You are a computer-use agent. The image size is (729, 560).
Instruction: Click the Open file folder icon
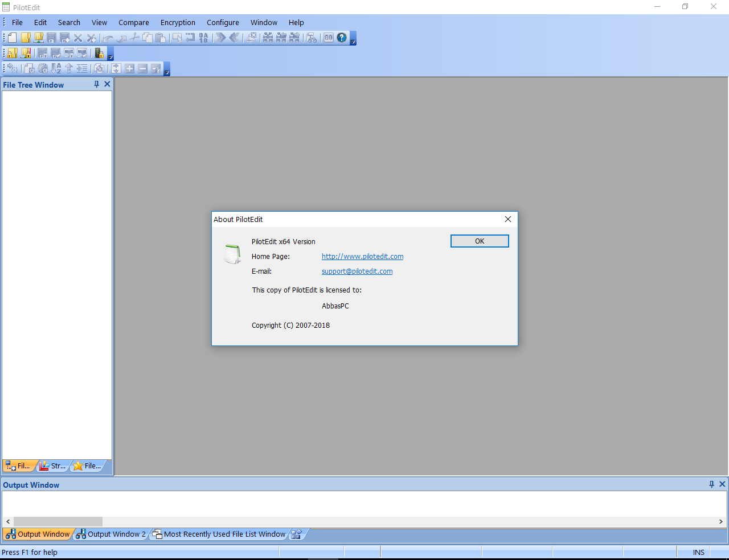(26, 38)
